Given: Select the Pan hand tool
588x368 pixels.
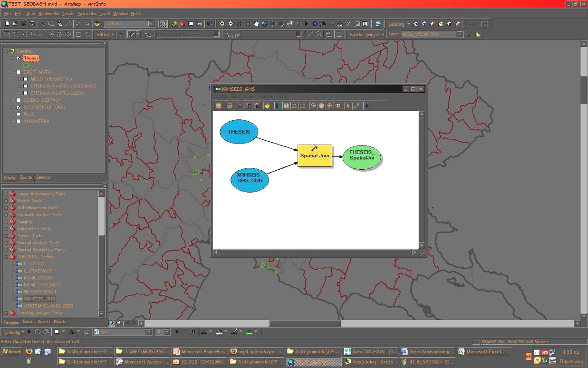Looking at the screenshot, I should 256,24.
